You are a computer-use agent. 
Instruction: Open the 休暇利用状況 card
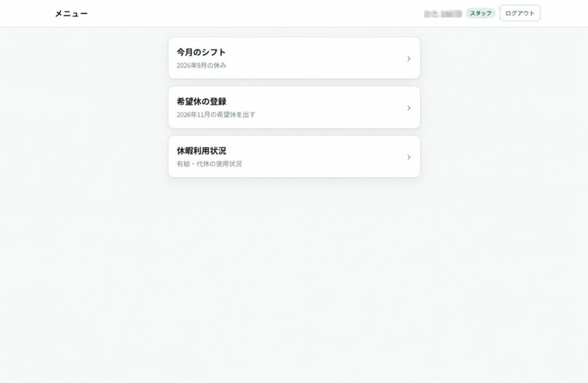(294, 157)
